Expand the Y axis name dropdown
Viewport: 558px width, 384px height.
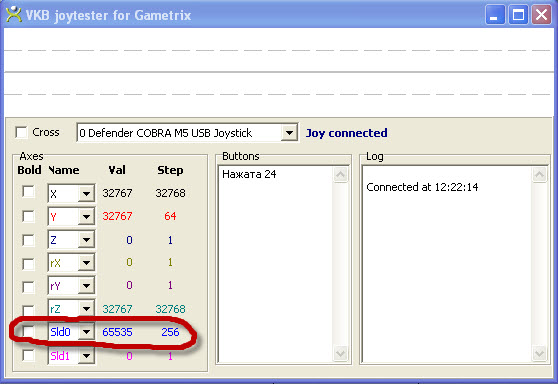[86, 216]
